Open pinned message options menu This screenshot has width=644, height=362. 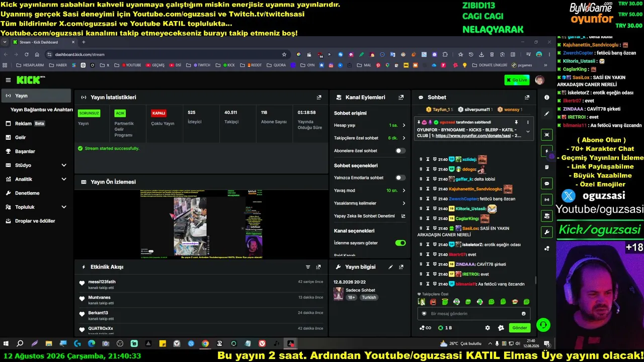pyautogui.click(x=528, y=122)
